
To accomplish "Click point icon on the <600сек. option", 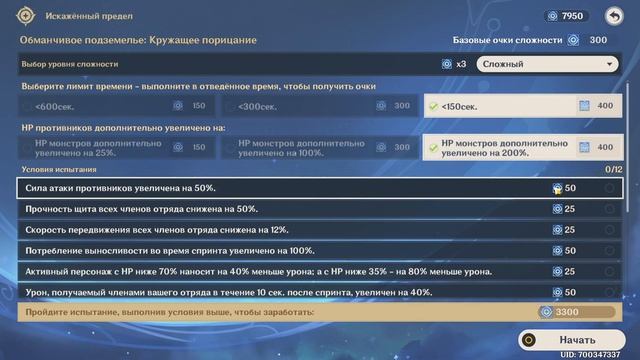I will (178, 106).
